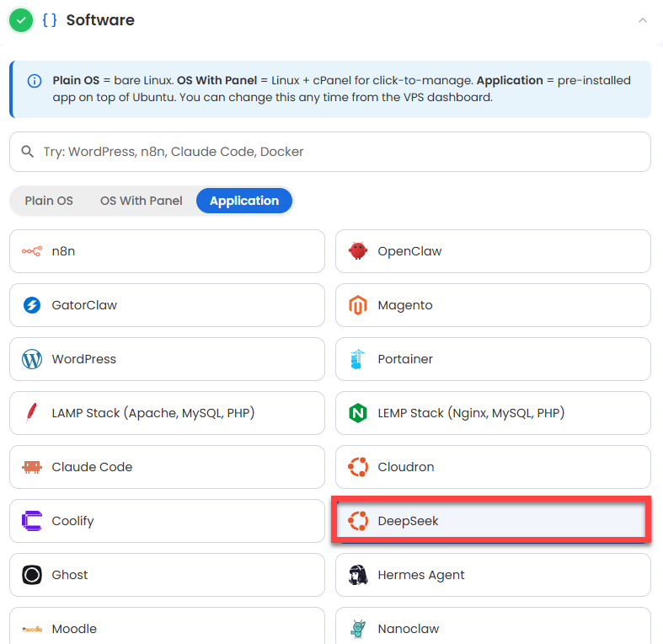Click the black Ghost circle icon

tap(32, 575)
